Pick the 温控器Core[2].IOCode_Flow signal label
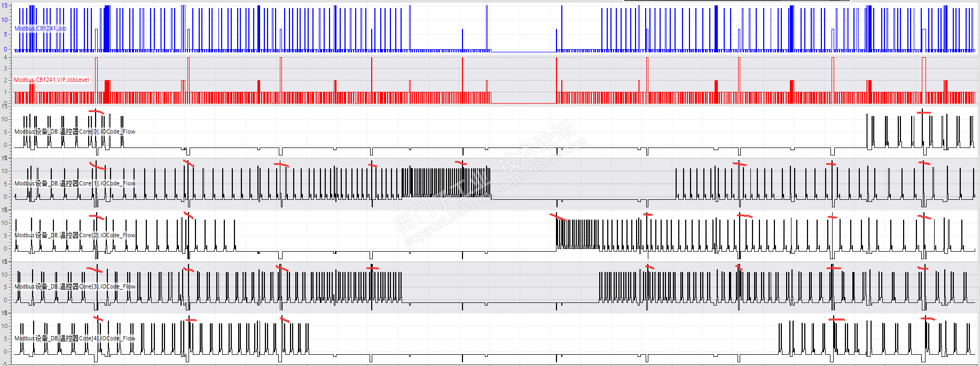980x366 pixels. [75, 235]
